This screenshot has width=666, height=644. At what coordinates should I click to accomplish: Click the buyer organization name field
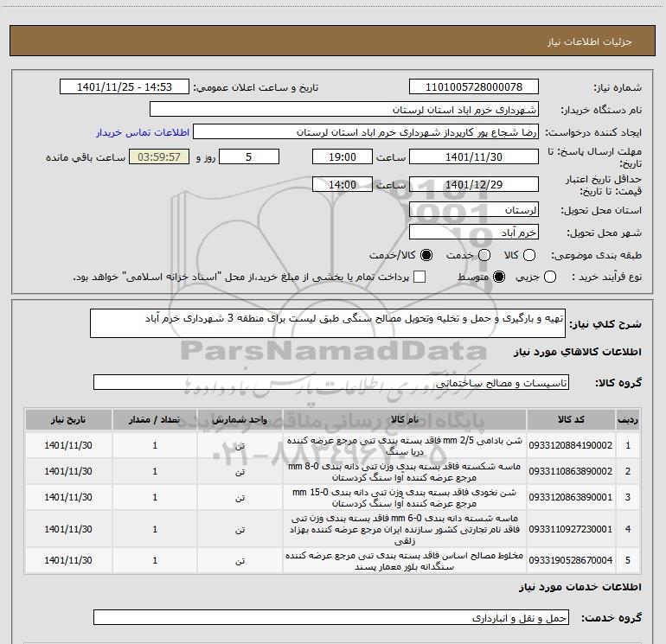344,110
